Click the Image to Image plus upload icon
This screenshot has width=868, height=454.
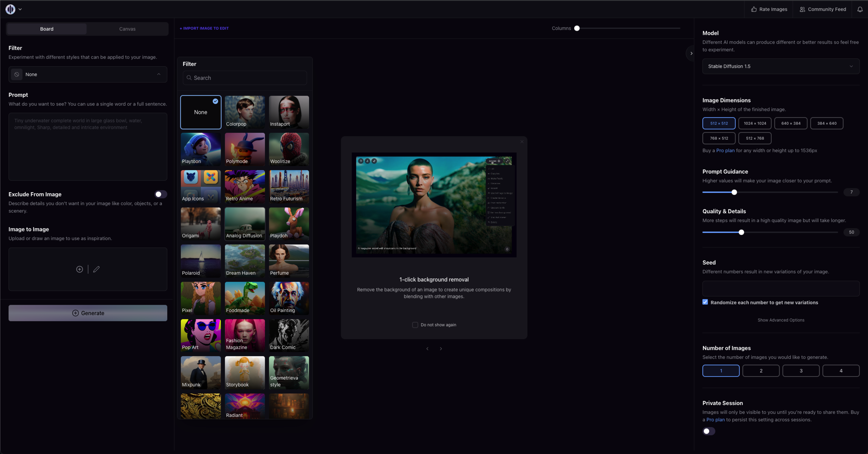point(79,269)
